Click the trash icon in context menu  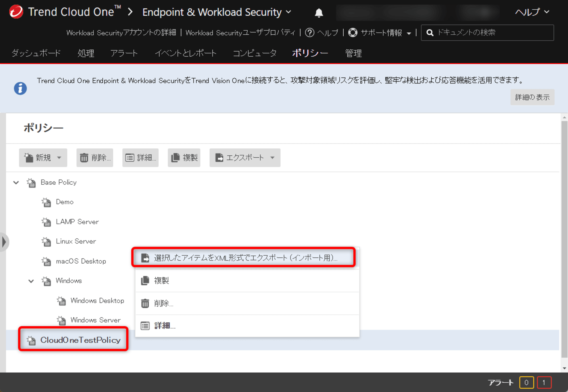click(145, 303)
